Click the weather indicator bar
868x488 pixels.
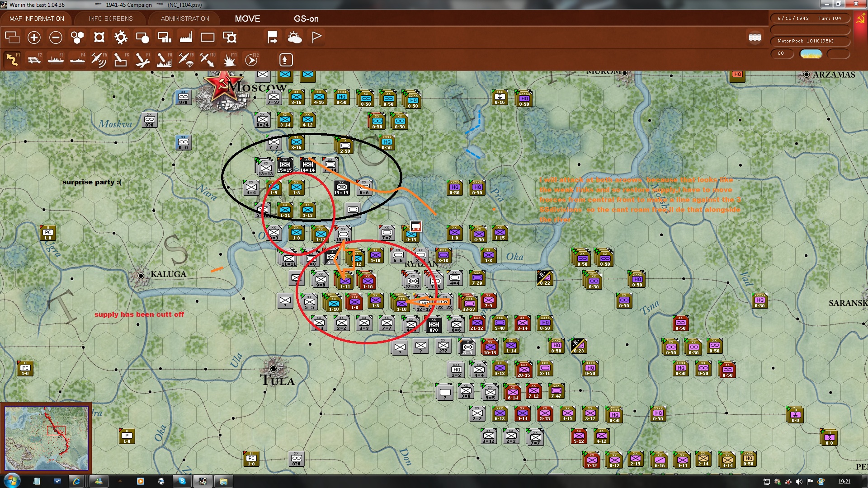pos(811,53)
